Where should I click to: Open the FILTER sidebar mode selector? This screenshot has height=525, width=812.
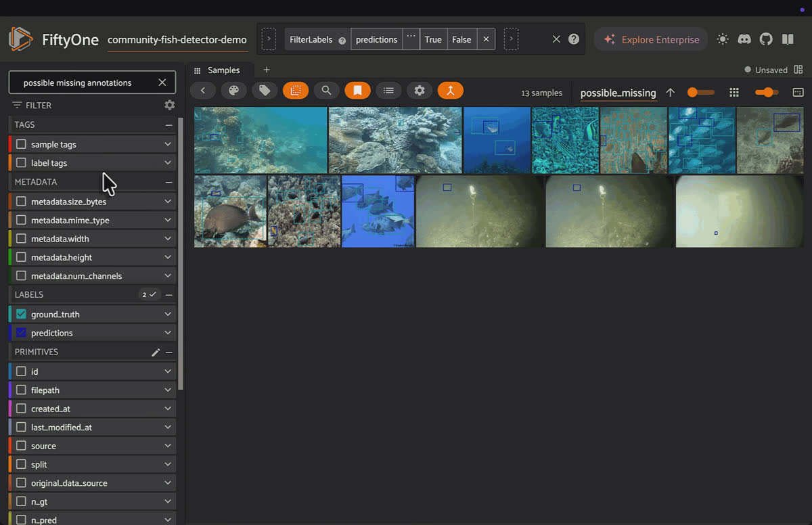pyautogui.click(x=32, y=105)
